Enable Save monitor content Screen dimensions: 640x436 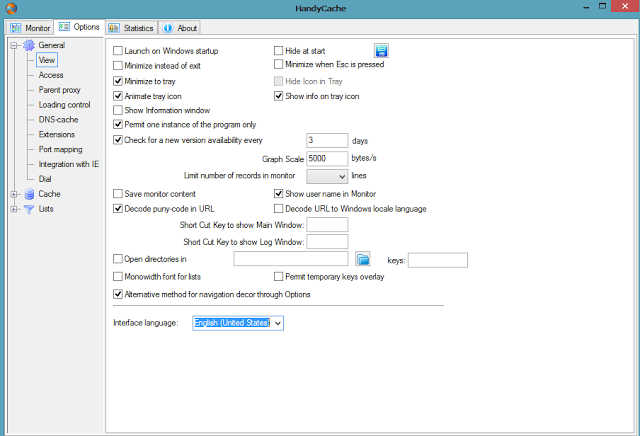[x=118, y=194]
